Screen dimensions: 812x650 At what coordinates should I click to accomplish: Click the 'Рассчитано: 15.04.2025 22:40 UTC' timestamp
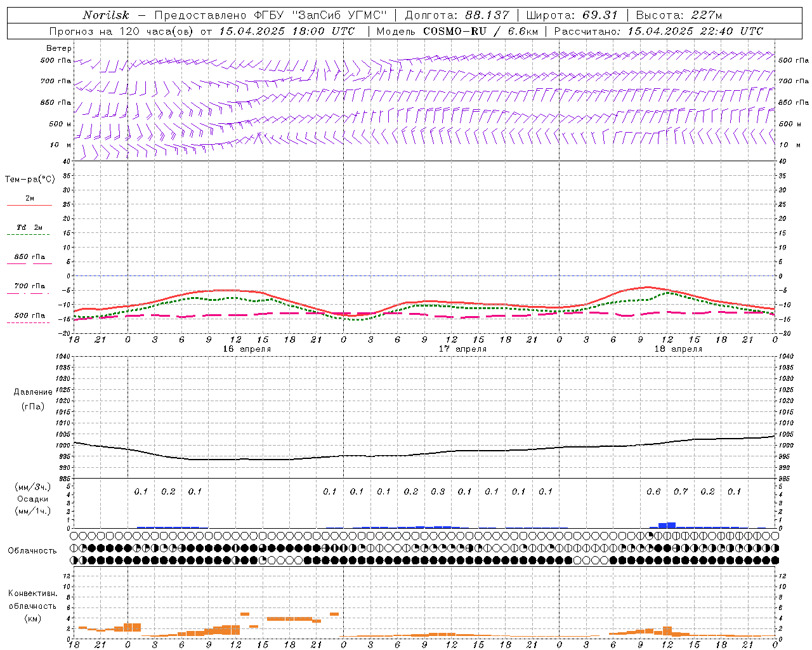pos(658,31)
